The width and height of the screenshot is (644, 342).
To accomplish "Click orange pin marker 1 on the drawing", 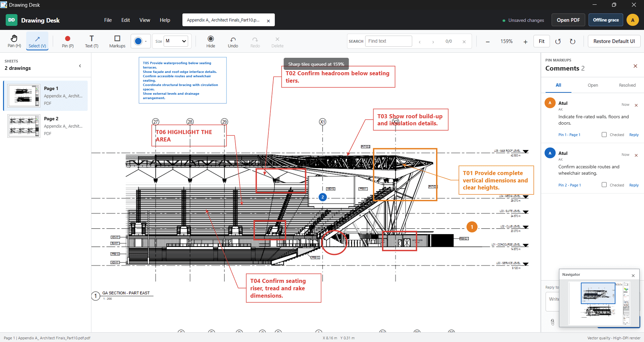I will pyautogui.click(x=472, y=227).
